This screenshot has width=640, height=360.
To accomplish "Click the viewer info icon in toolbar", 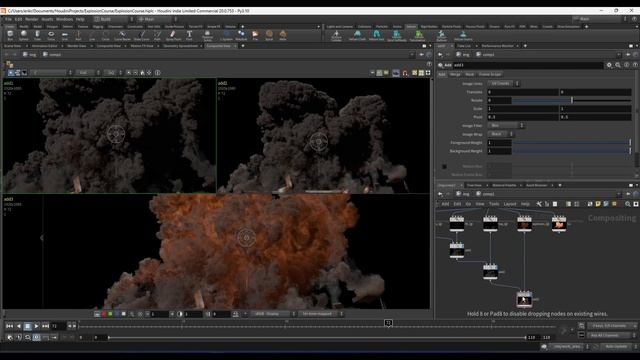I will 158,73.
